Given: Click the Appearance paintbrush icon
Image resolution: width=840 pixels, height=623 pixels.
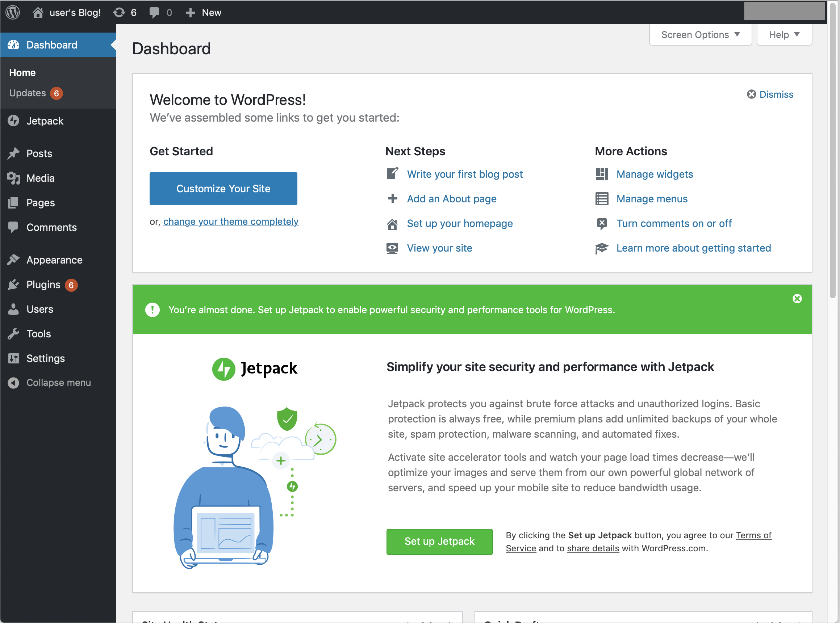Looking at the screenshot, I should [x=14, y=260].
